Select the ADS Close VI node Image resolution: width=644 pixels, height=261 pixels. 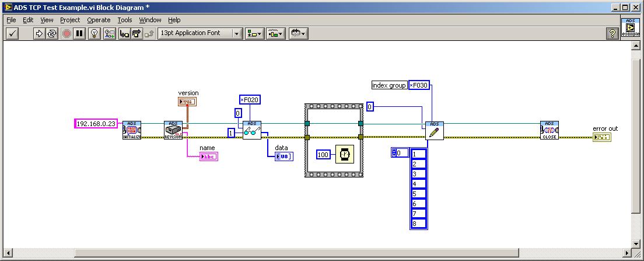549,130
